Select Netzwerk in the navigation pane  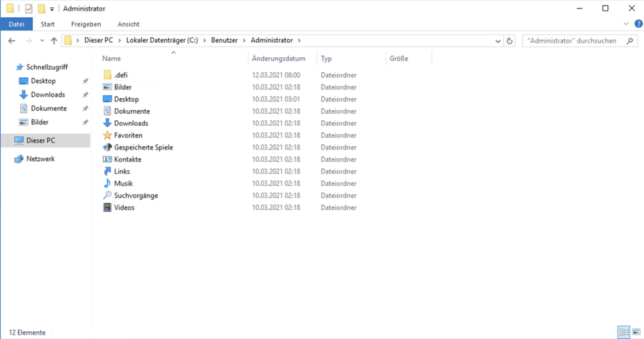click(40, 159)
